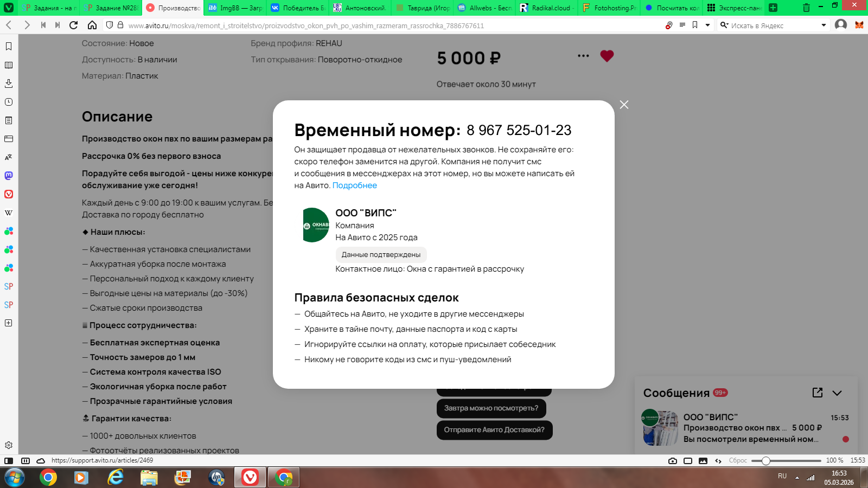
Task: Open the Notes side panel
Action: pos(9,120)
